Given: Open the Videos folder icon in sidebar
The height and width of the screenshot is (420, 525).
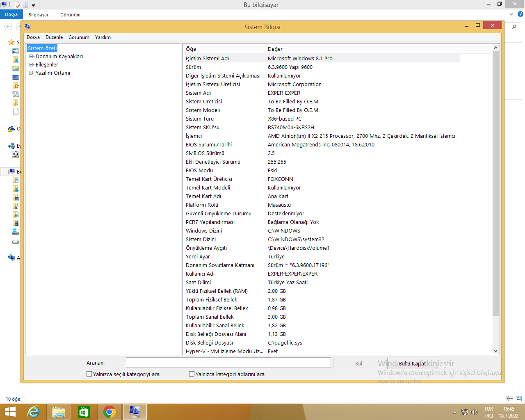Looking at the screenshot, I should 16,223.
